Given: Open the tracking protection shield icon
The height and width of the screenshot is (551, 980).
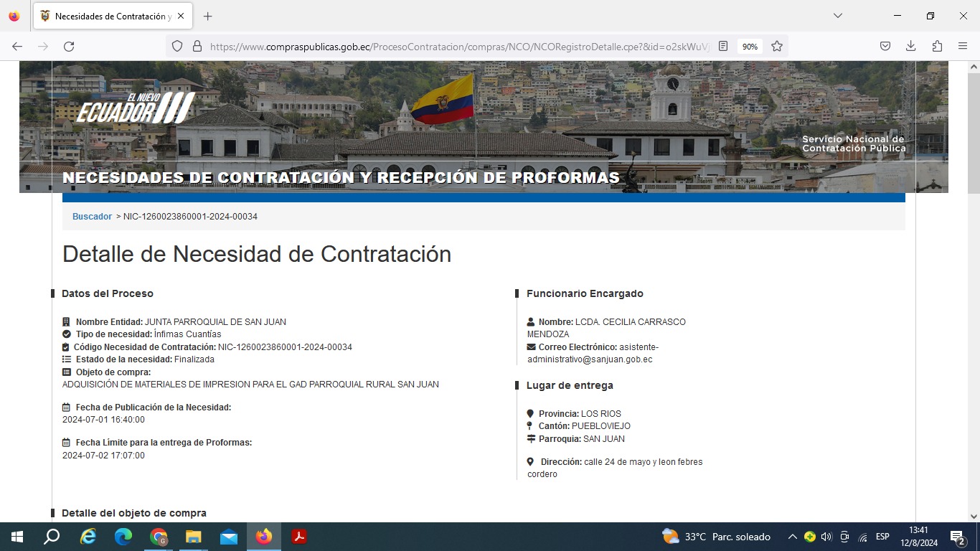Looking at the screenshot, I should click(177, 46).
